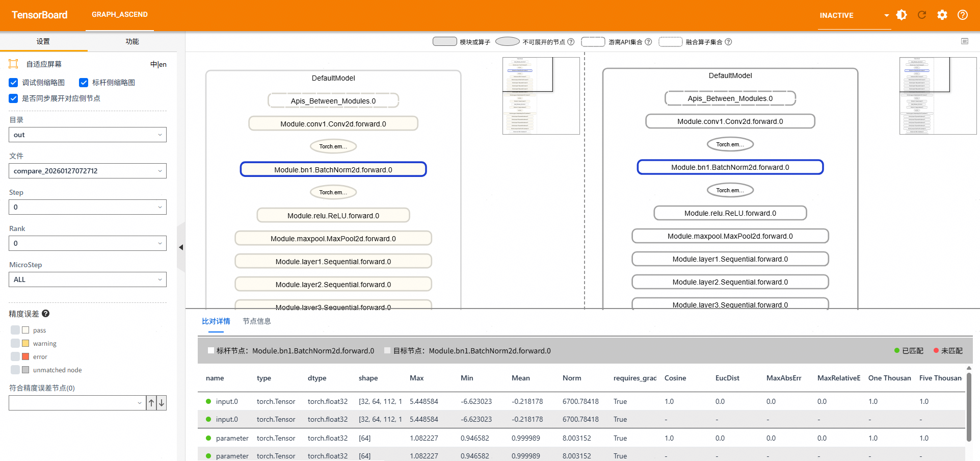
Task: Open the INACTIVE plugin dropdown
Action: pos(855,15)
